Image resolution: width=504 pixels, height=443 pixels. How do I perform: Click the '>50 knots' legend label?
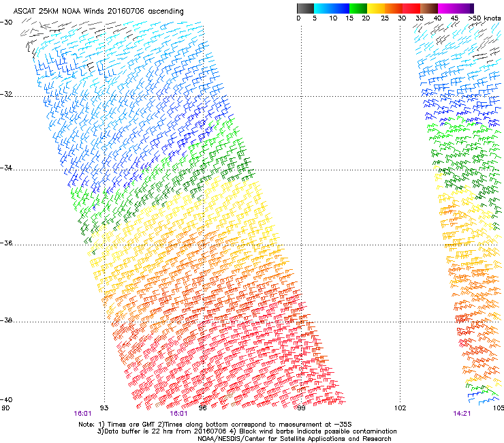(484, 18)
